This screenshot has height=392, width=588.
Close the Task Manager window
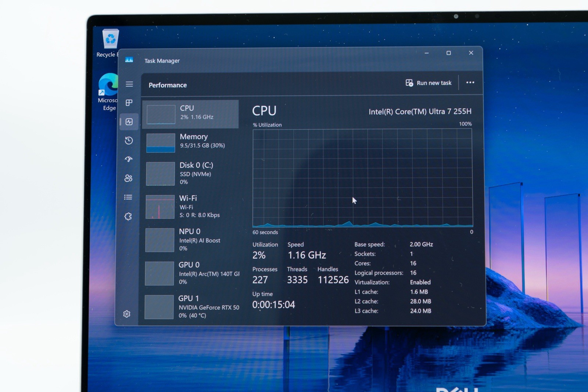click(471, 53)
